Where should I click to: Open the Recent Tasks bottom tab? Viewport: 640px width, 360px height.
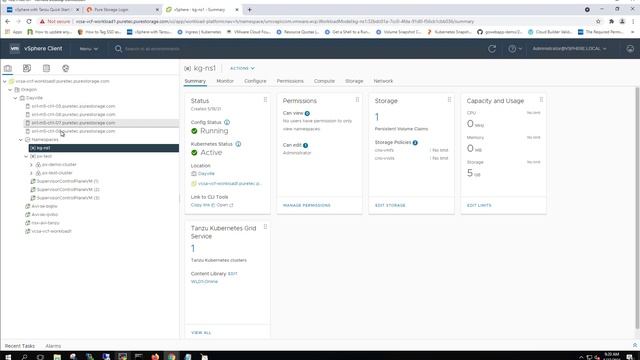pyautogui.click(x=20, y=346)
